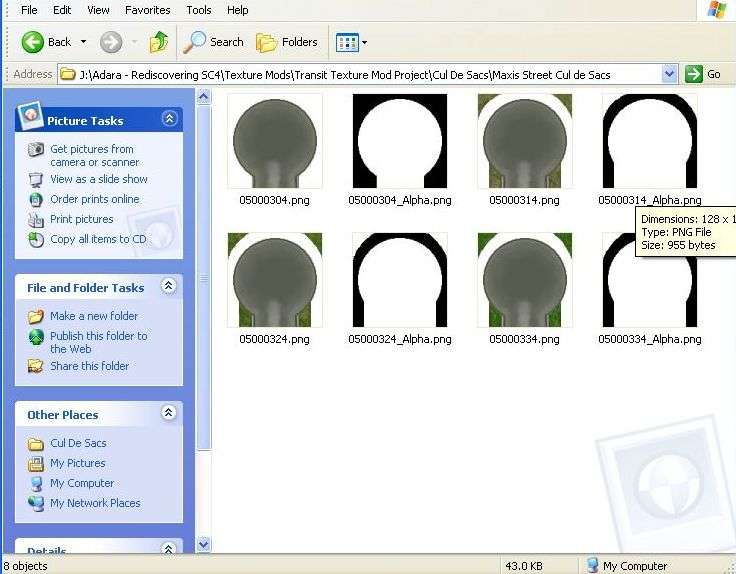Click the View as a slide show link

point(98,179)
